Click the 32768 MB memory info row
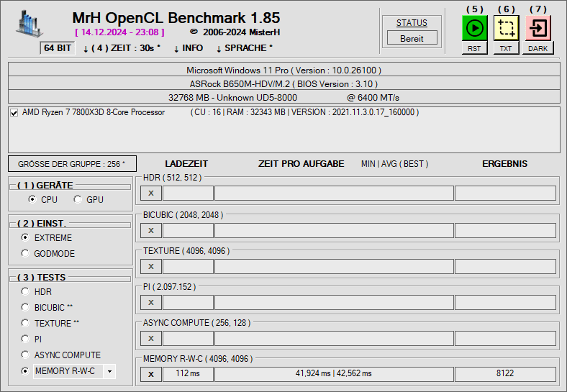The width and height of the screenshot is (567, 392). (x=284, y=97)
